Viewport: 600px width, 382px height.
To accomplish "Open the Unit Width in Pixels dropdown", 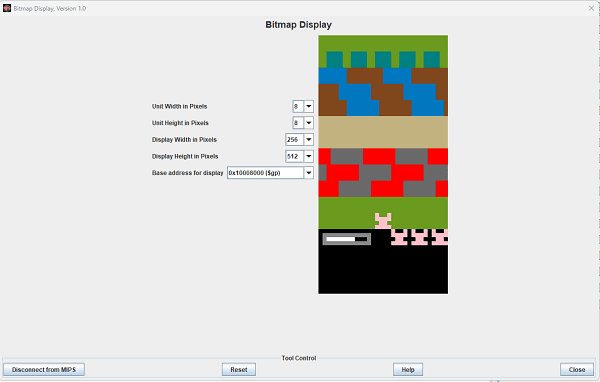I will [x=308, y=106].
